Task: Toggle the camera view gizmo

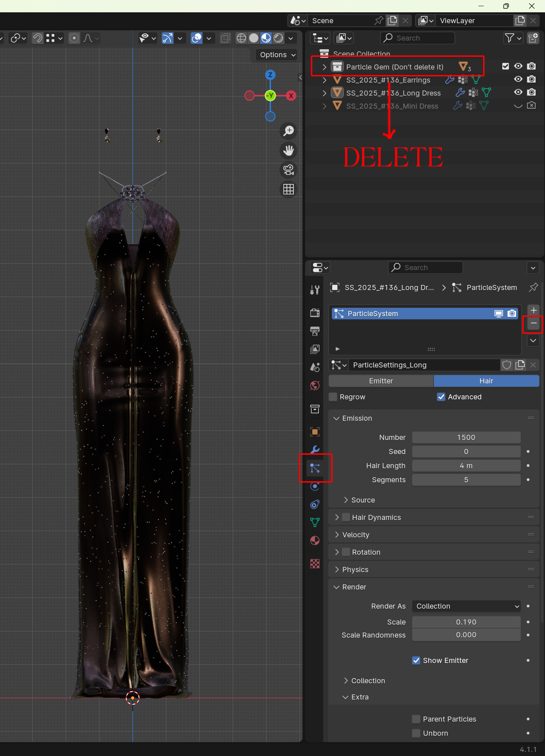Action: [x=288, y=170]
